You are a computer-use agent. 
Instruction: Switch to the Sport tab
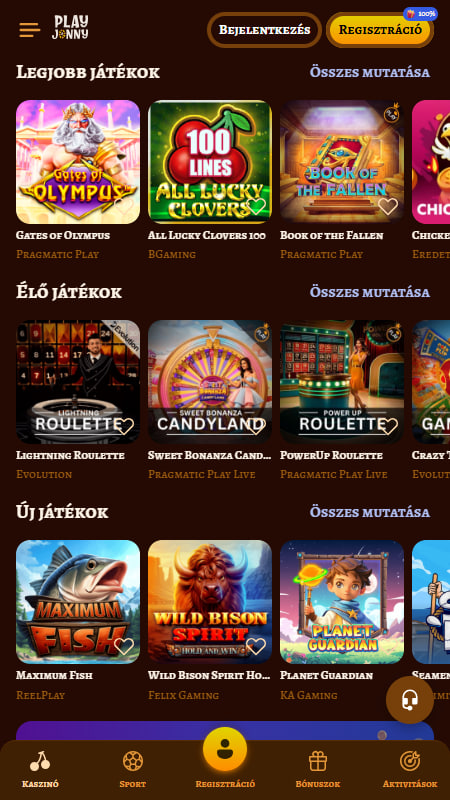(x=133, y=769)
